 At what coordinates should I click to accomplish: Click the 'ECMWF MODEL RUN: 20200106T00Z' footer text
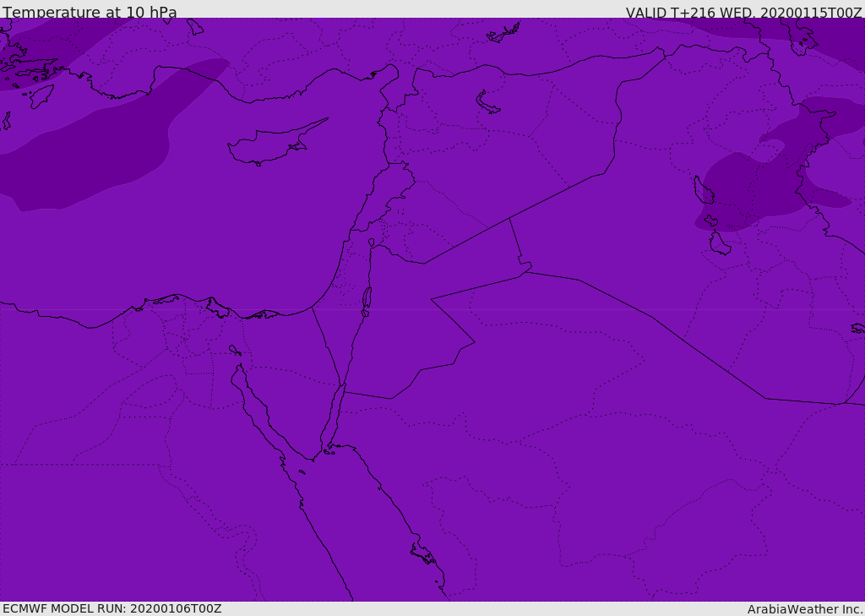point(112,608)
